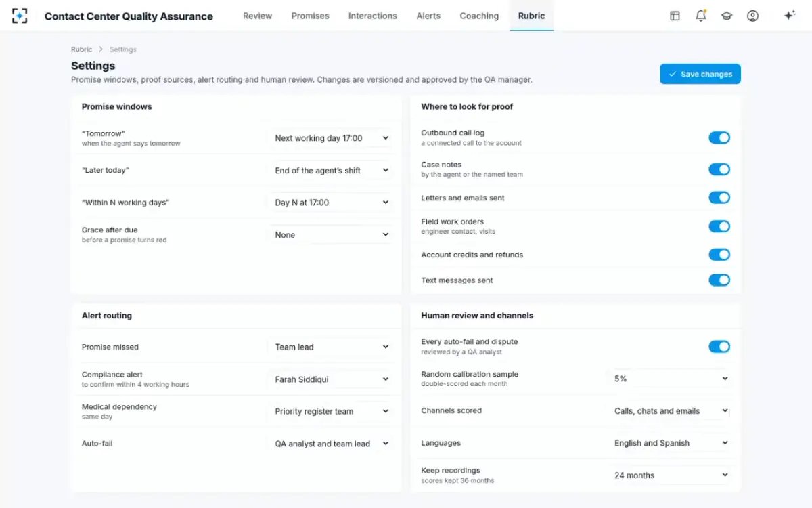Open the "Tomorrow" window dropdown
Image resolution: width=812 pixels, height=508 pixels.
[x=332, y=138]
